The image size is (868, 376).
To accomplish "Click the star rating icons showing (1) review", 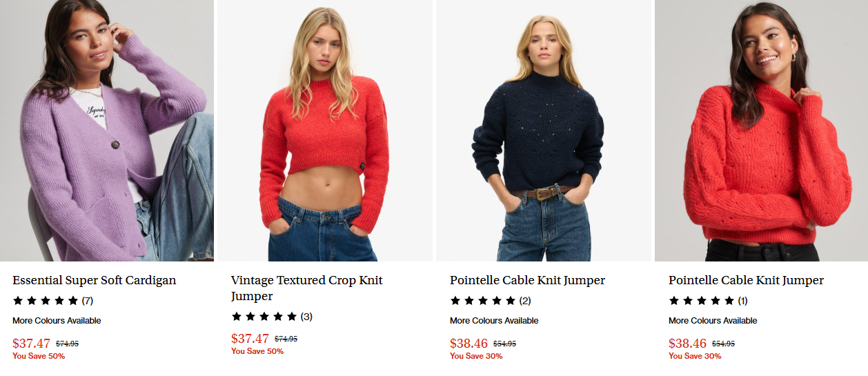I will 702,301.
